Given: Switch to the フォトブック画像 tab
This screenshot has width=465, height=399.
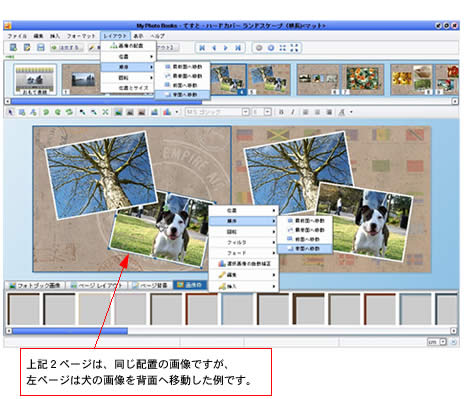Looking at the screenshot, I should point(35,285).
